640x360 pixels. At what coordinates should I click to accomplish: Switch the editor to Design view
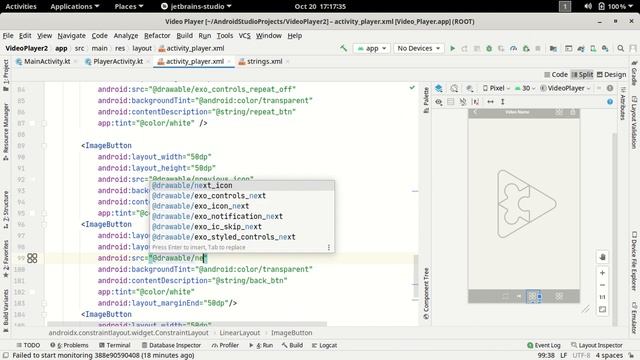point(611,75)
